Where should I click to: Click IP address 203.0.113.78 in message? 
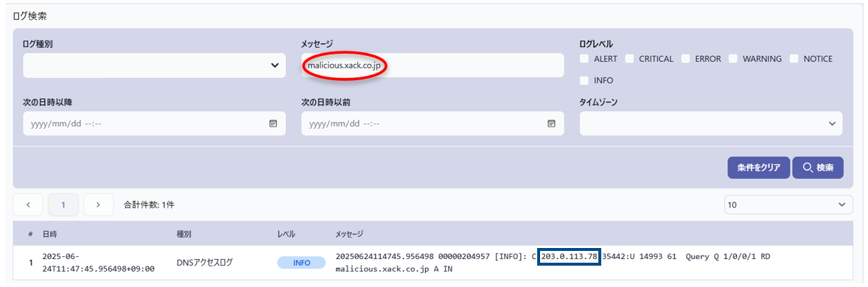[570, 257]
